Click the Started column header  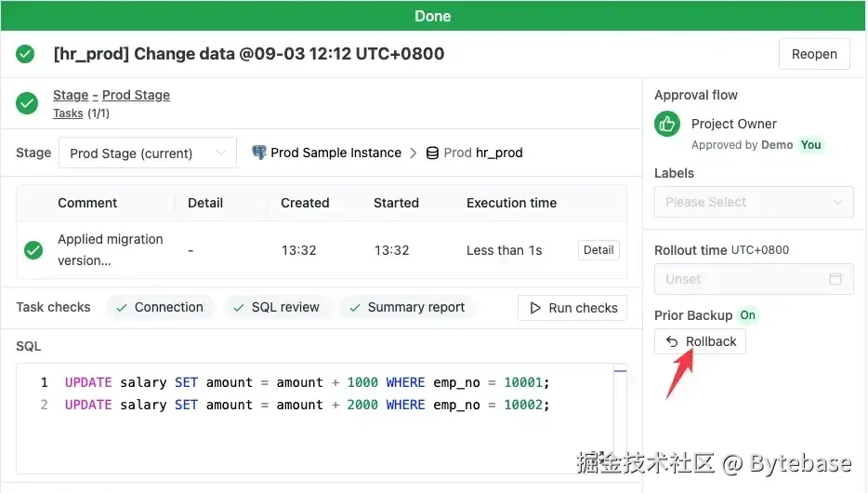point(396,203)
